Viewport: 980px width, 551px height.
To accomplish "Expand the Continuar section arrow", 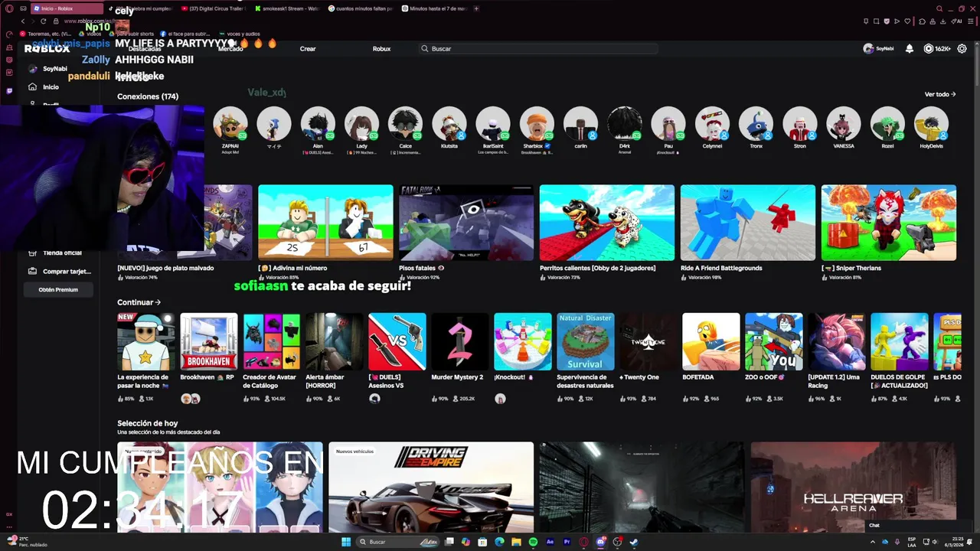I will 158,302.
